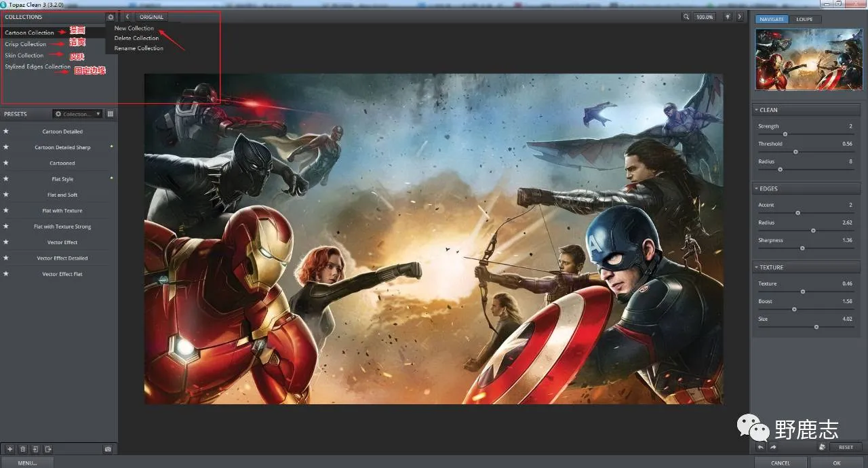Star the Flat Style preset
868x468 pixels.
point(6,179)
